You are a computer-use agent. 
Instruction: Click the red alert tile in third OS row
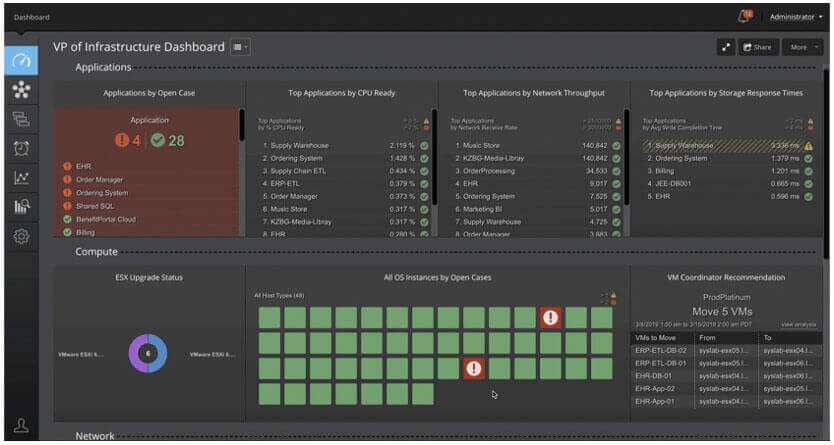[x=473, y=368]
